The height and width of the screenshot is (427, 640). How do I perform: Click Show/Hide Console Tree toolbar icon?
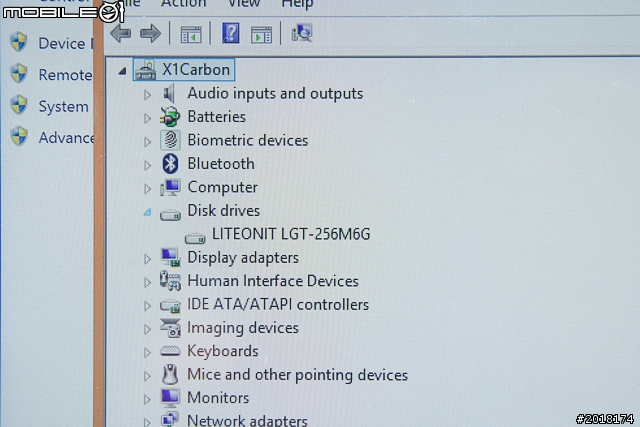click(x=191, y=34)
